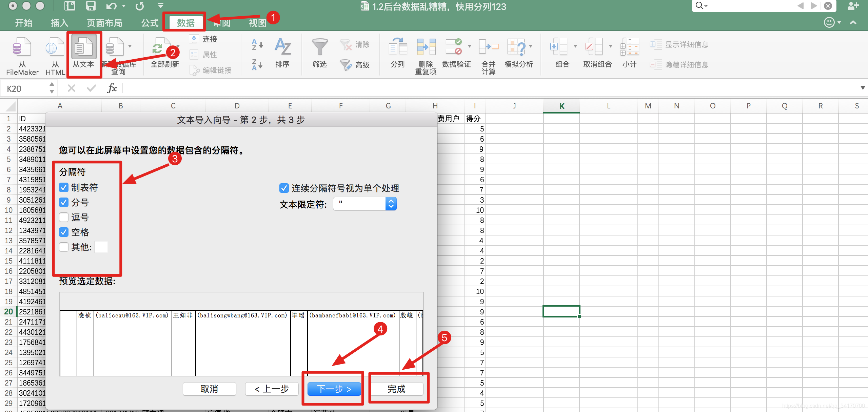This screenshot has height=412, width=868.
Task: Click the 数据验证 data validation icon
Action: coord(453,47)
